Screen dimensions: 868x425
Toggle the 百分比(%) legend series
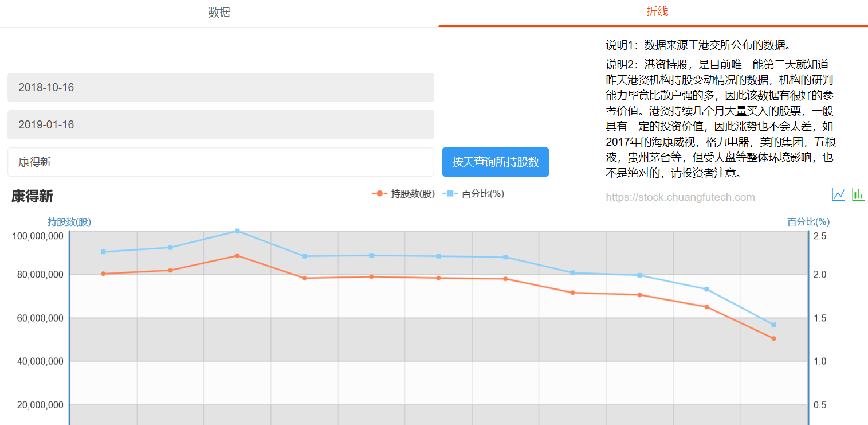click(474, 194)
